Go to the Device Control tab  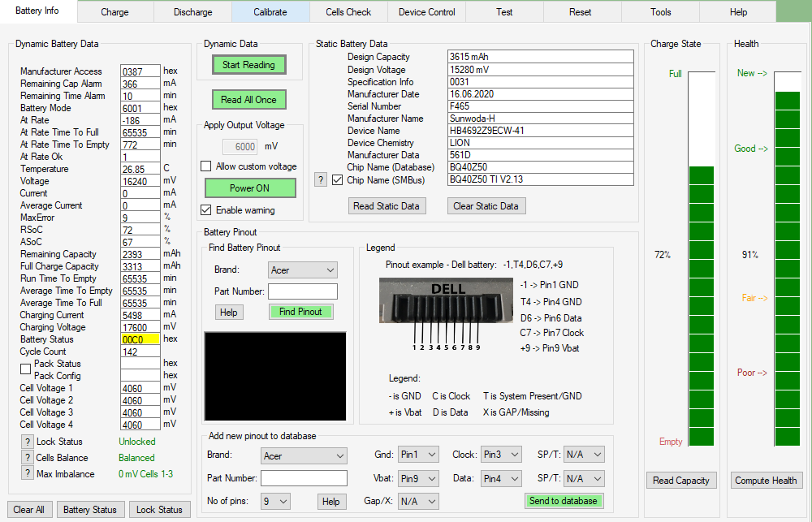pyautogui.click(x=427, y=12)
